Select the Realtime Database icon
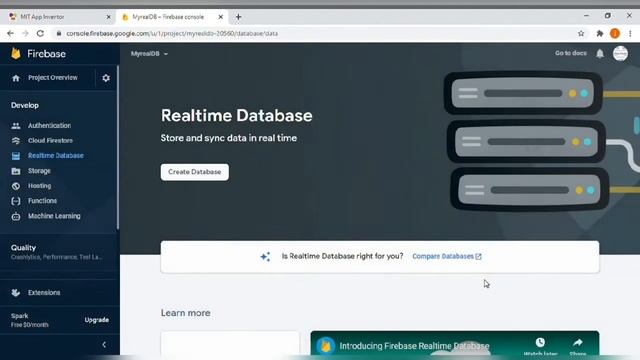640x360 pixels. [x=16, y=156]
